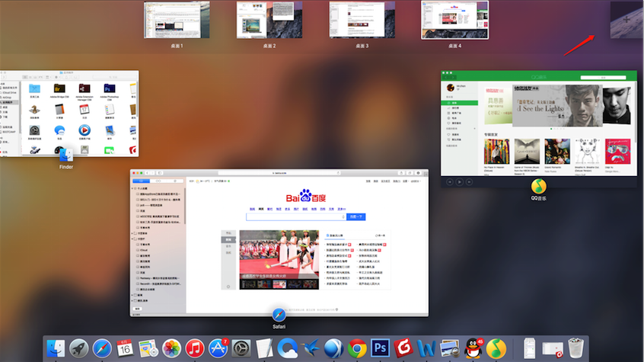Open blue hummingbird app in Dock
Viewport: 644px width, 362px height.
[x=311, y=348]
